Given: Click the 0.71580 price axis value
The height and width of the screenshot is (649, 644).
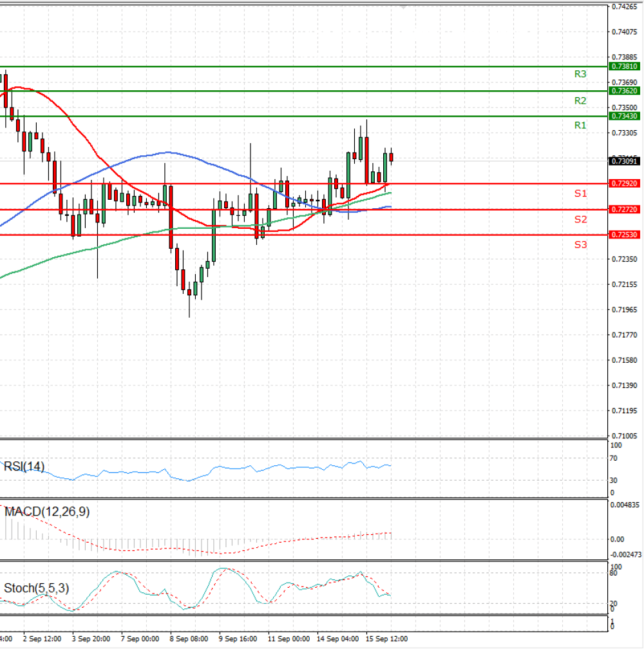Looking at the screenshot, I should [x=624, y=360].
